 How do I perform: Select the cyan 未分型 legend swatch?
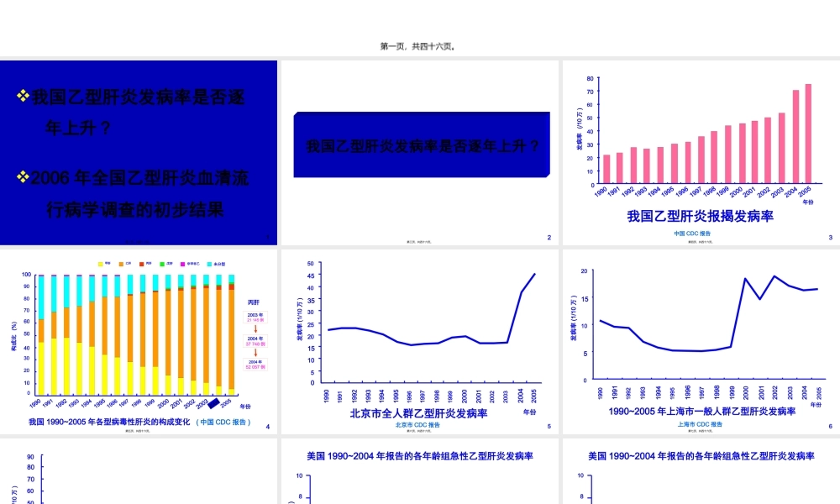tap(207, 265)
